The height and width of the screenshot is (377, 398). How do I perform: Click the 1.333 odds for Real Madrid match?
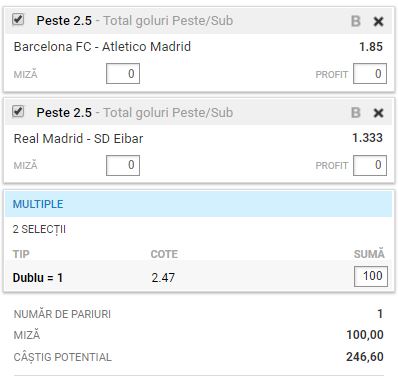click(x=367, y=138)
